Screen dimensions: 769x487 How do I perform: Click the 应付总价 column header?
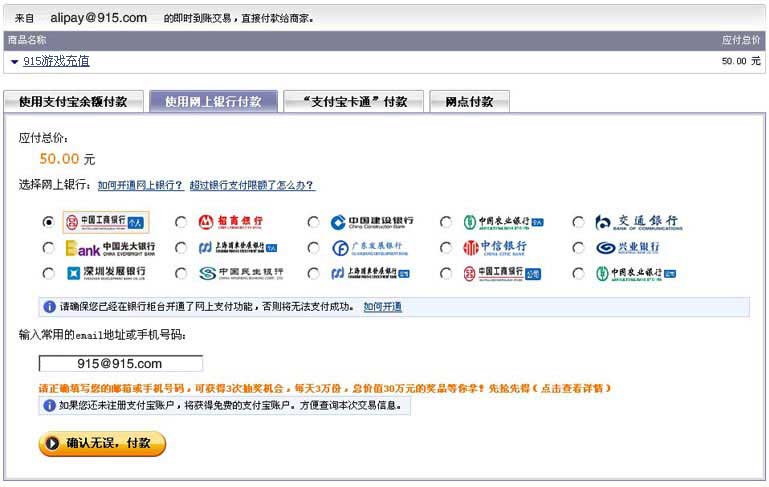pos(741,40)
